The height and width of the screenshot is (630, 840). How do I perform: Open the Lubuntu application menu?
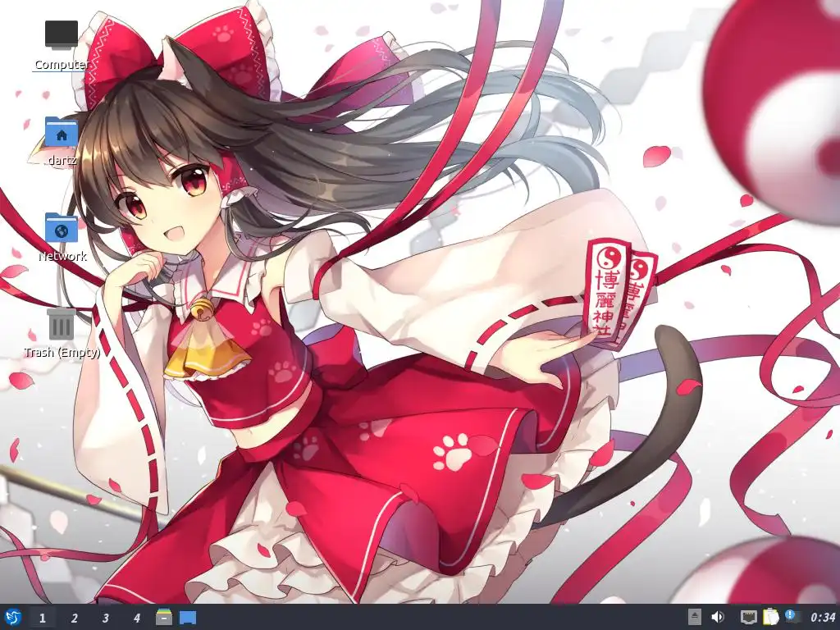[13, 617]
